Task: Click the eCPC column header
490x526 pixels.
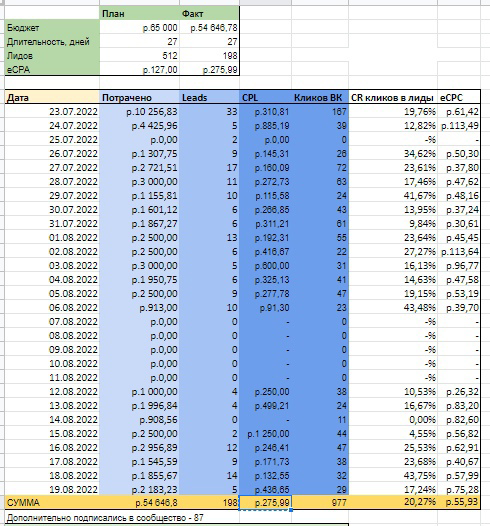Action: point(459,98)
